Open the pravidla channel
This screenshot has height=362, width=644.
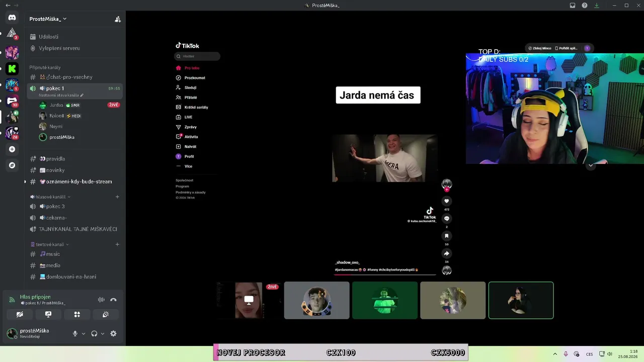(75, 159)
